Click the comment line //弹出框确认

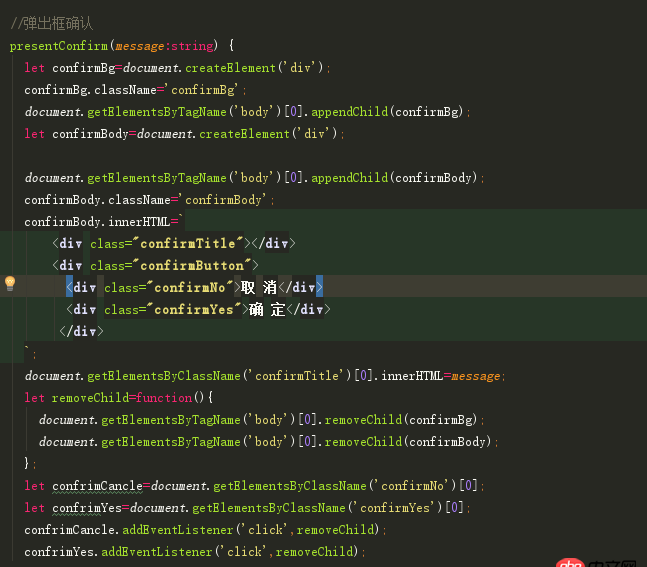pyautogui.click(x=52, y=24)
